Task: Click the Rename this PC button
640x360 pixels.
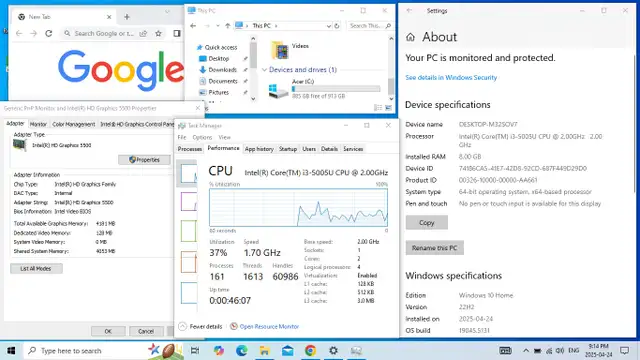Action: pyautogui.click(x=434, y=248)
